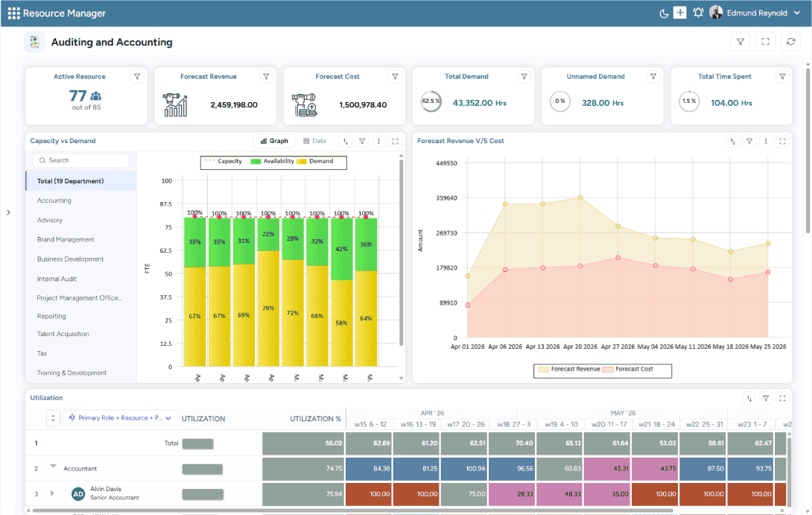Screen dimensions: 812x515
Task: Filter the Active Resource card
Action: pos(137,77)
